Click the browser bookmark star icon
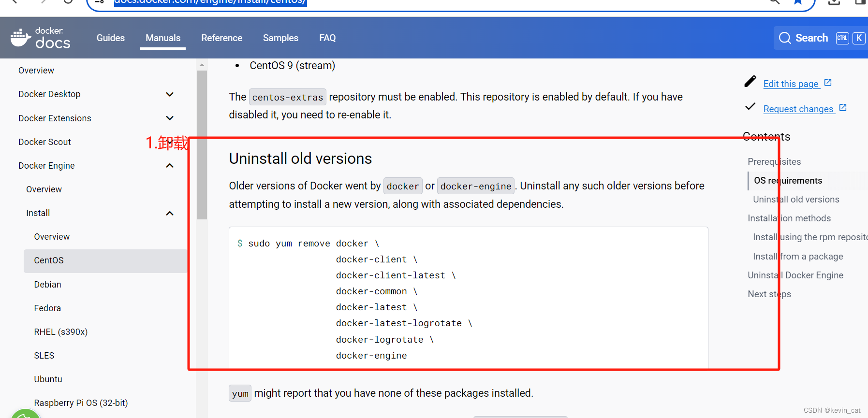868x418 pixels. (x=798, y=2)
